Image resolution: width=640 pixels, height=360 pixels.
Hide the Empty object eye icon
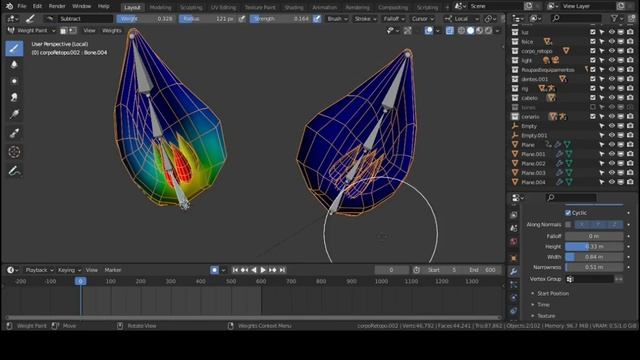coord(611,126)
